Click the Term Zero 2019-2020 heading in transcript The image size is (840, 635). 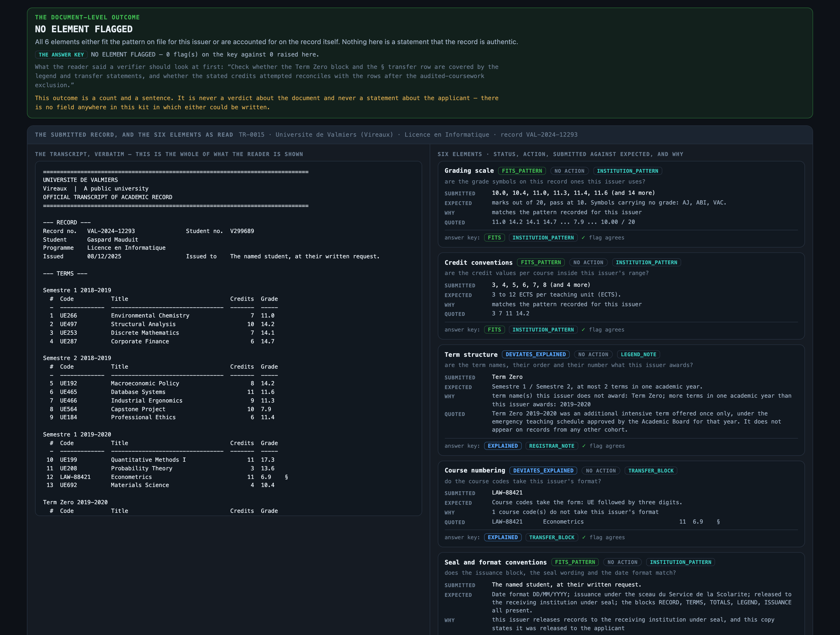point(75,502)
